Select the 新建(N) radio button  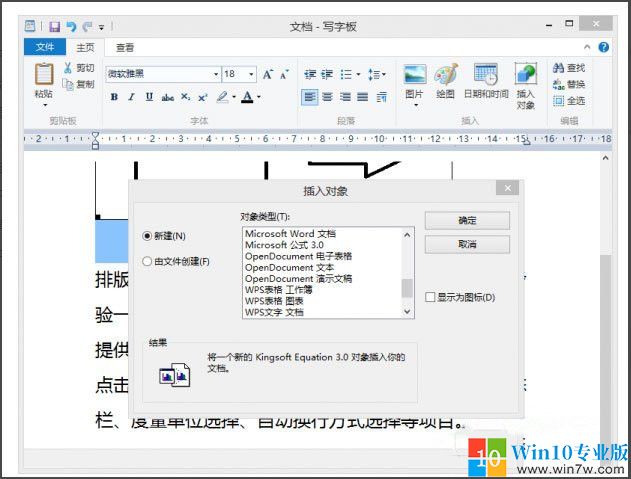(x=147, y=236)
